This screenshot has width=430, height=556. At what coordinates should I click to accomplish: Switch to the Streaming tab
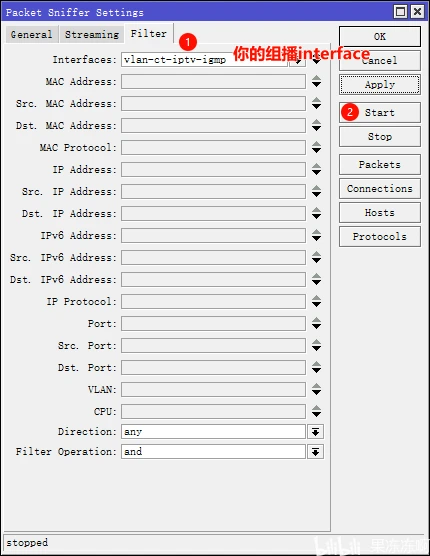point(92,34)
